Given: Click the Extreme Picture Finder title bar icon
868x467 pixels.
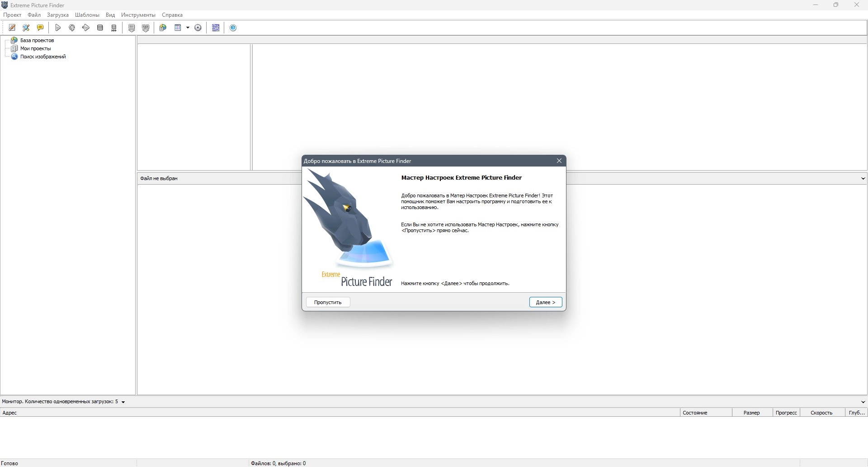Looking at the screenshot, I should point(5,5).
